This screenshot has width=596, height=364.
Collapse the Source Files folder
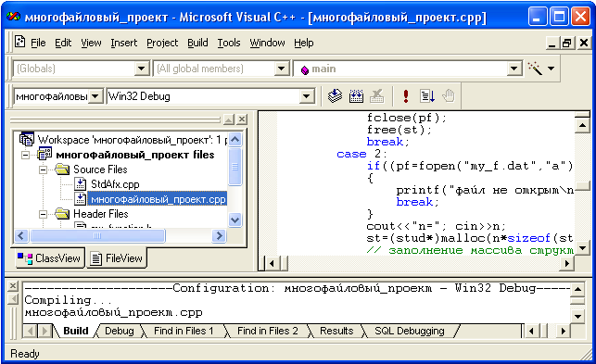pos(43,169)
